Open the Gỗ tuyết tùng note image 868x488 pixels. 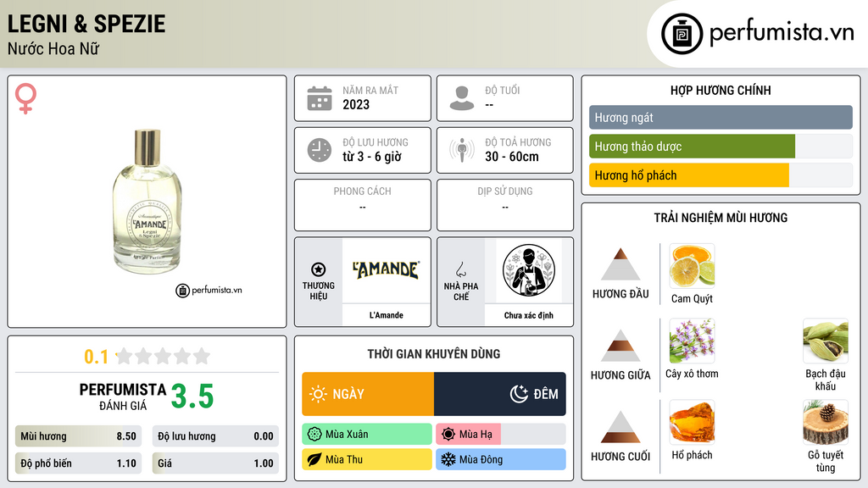826,422
